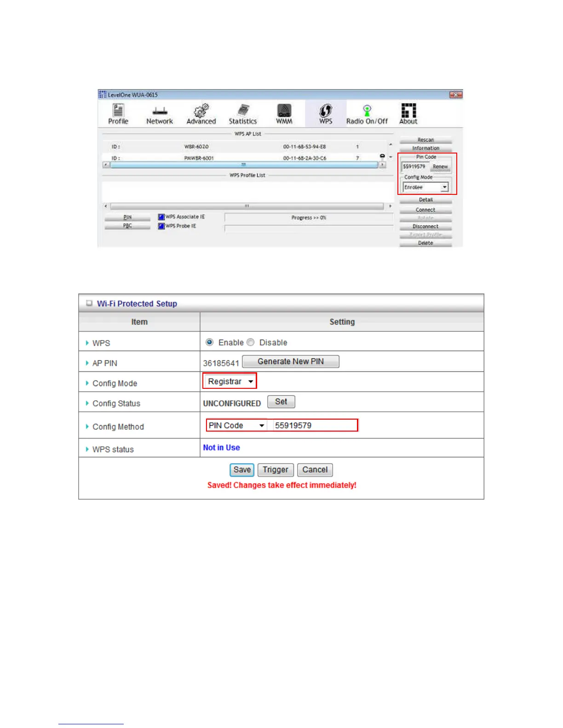
Task: Open the About LevelOne logo icon
Action: [x=408, y=114]
